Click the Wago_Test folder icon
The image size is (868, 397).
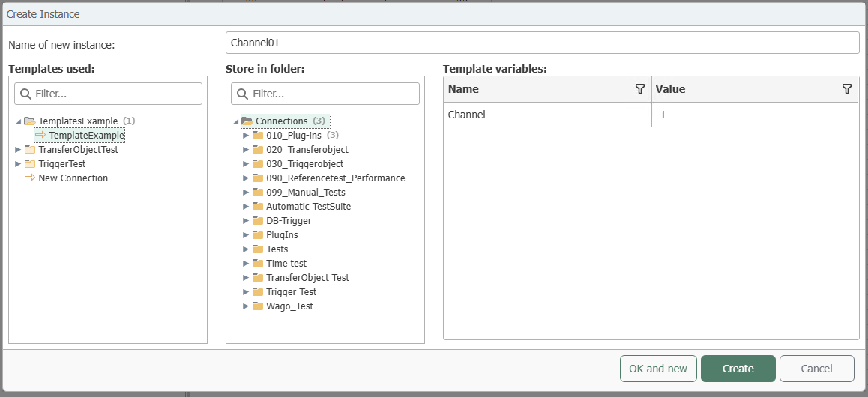pyautogui.click(x=257, y=306)
